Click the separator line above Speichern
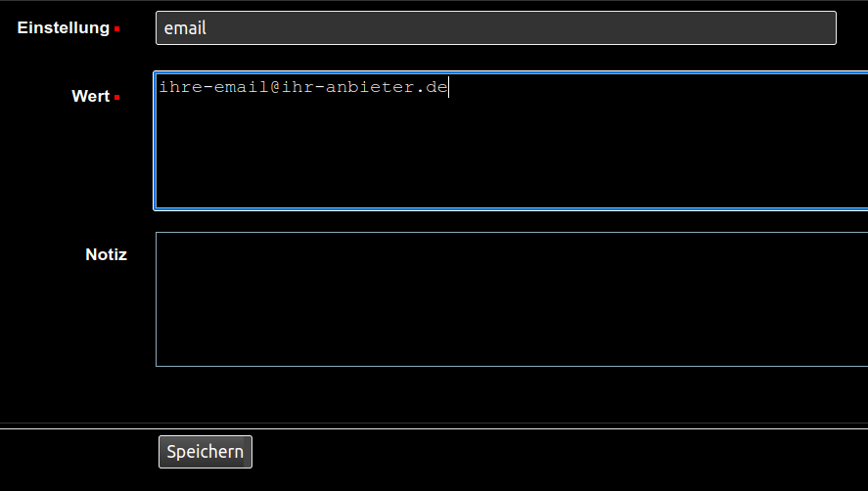This screenshot has height=491, width=868. click(x=434, y=428)
